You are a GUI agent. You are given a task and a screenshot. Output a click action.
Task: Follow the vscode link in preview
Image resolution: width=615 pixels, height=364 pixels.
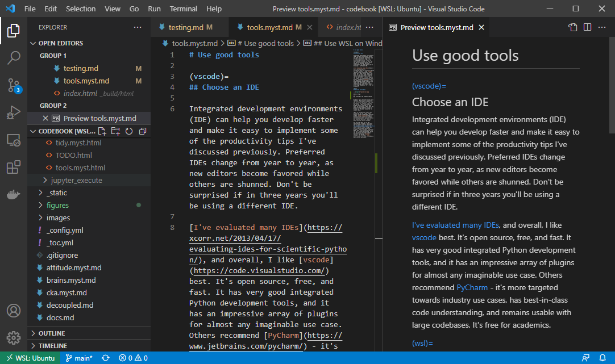click(x=424, y=237)
